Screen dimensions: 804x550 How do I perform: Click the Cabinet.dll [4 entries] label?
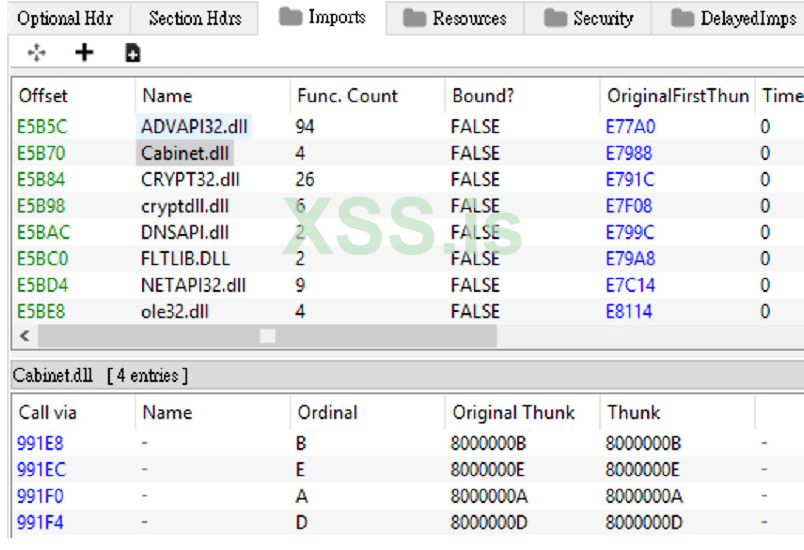tap(100, 376)
